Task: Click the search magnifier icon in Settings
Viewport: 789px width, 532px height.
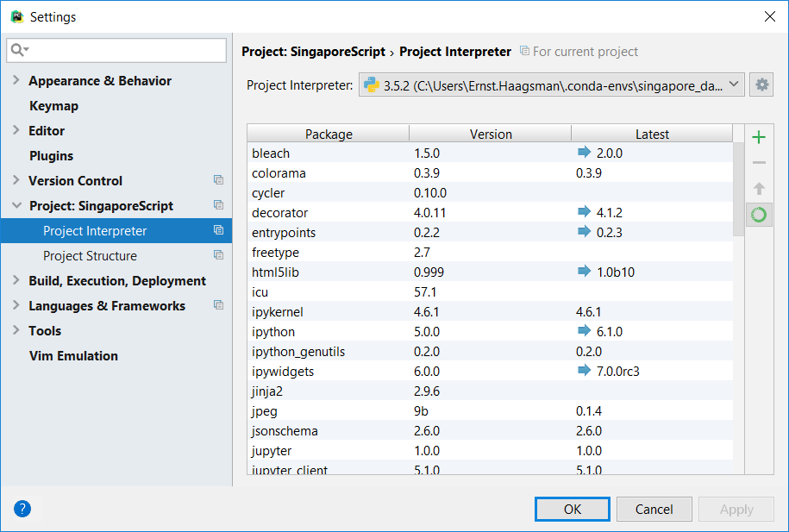Action: (x=20, y=50)
